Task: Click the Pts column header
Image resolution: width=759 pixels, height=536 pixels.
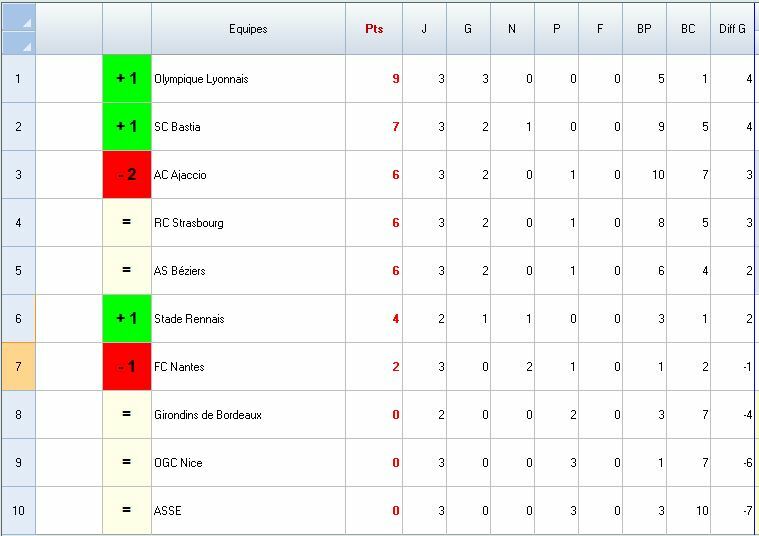Action: point(374,29)
